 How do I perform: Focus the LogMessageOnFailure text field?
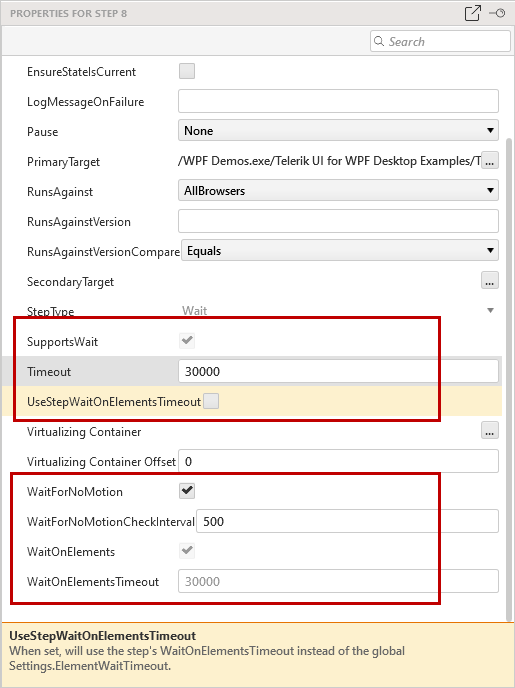point(338,101)
